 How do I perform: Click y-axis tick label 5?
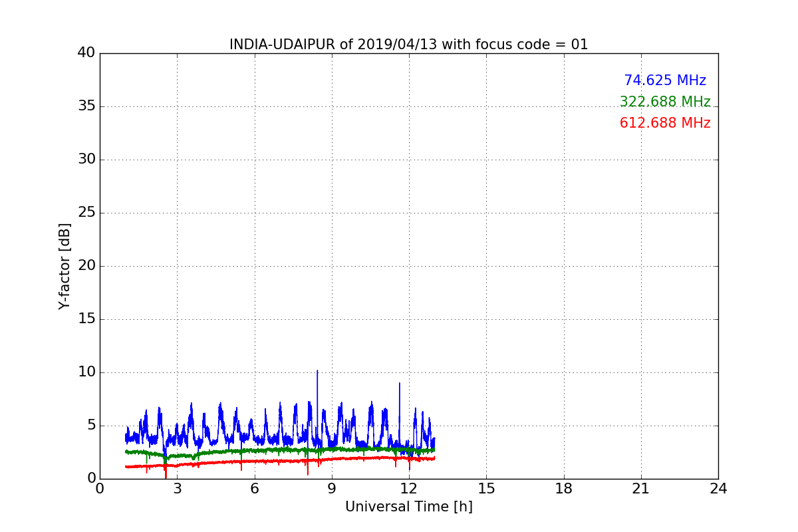point(91,426)
